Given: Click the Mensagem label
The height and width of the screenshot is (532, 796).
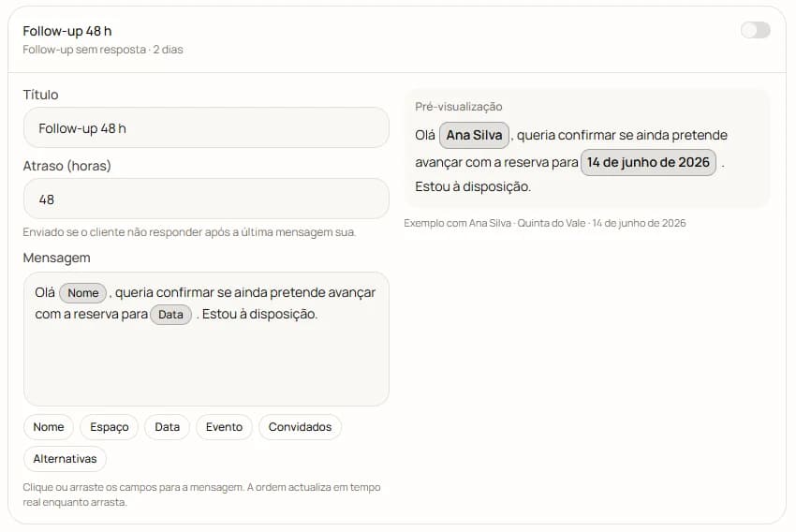Looking at the screenshot, I should (56, 258).
